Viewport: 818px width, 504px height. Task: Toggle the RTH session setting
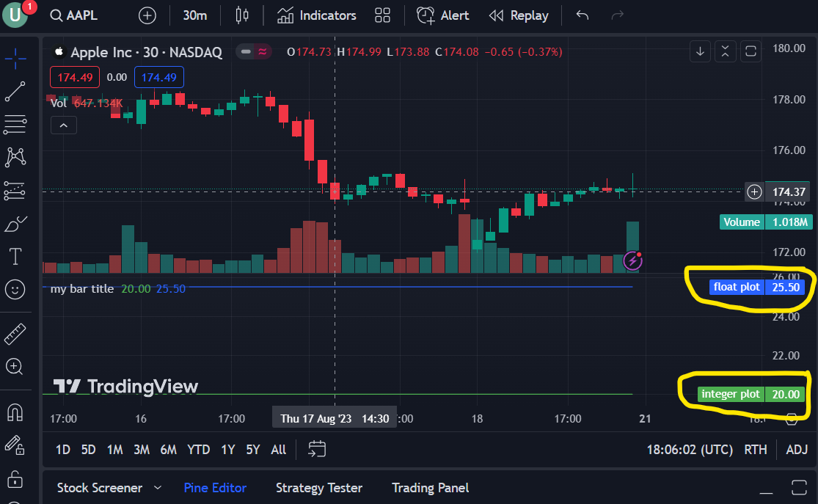pyautogui.click(x=756, y=450)
